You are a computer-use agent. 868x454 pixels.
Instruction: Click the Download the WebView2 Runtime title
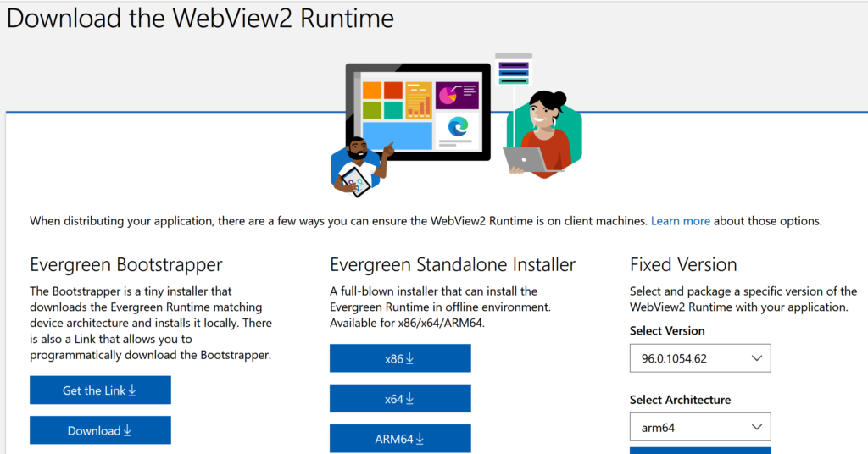200,19
